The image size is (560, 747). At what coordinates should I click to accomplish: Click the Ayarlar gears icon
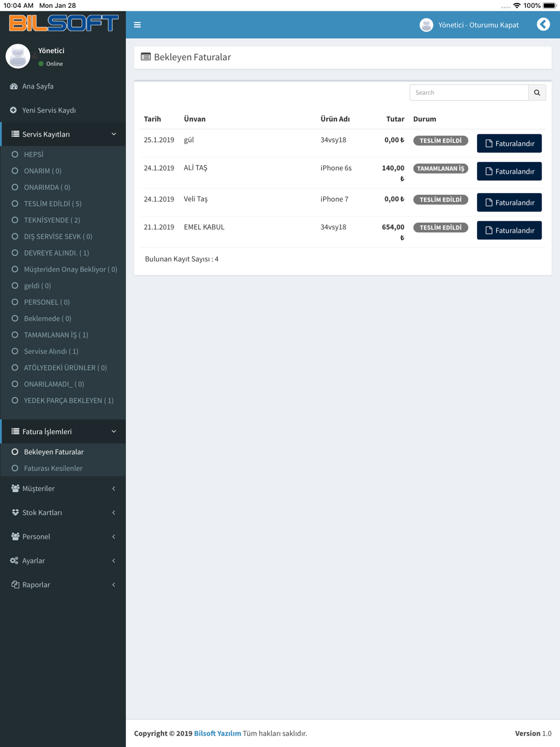tap(14, 561)
